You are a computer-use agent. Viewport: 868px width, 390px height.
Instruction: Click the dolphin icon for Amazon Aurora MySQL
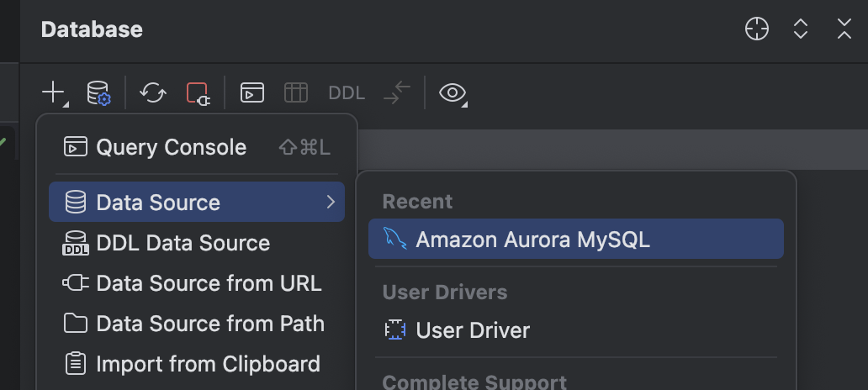point(394,239)
